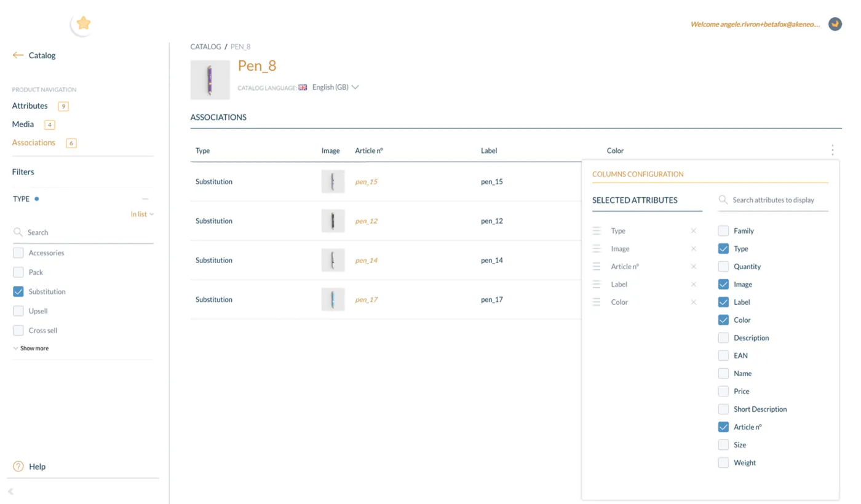Click the Catalog back link
Screen dimensions: 861x504
42,55
